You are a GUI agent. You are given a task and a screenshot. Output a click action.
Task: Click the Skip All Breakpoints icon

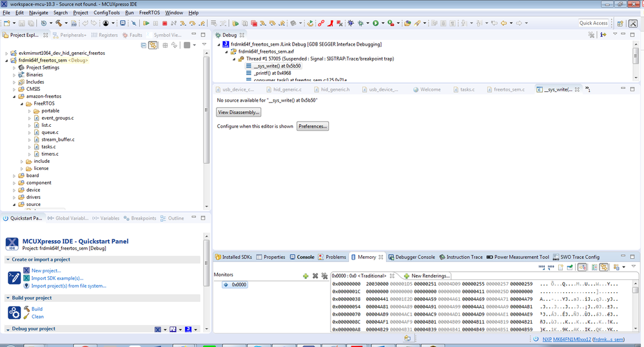click(x=133, y=23)
